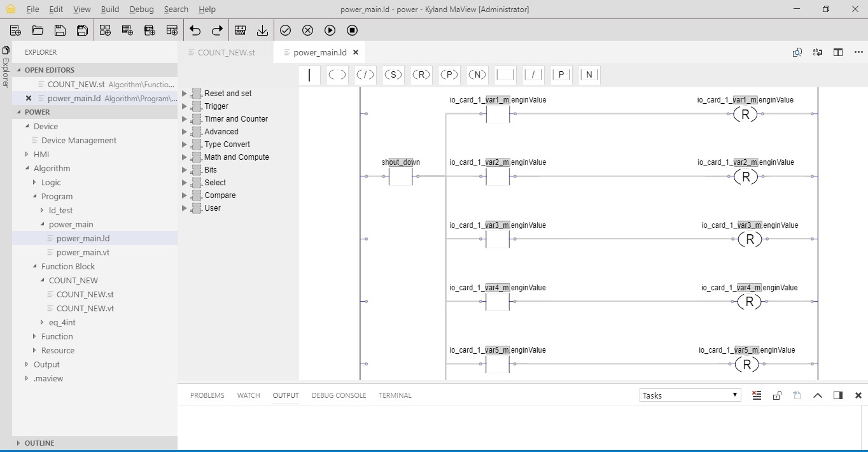Select the Set coil (S) ladder tool
868x452 pixels.
tap(393, 74)
